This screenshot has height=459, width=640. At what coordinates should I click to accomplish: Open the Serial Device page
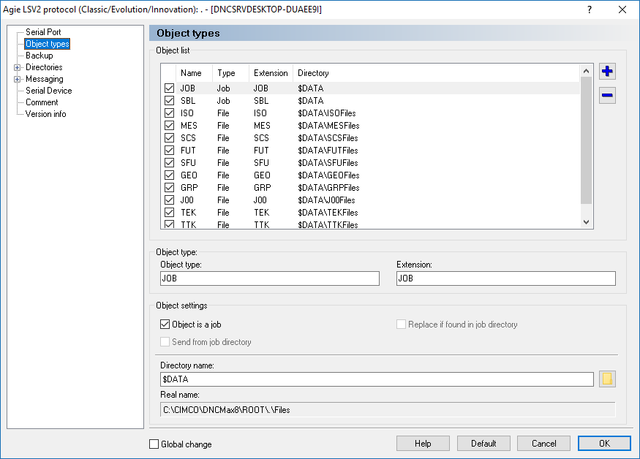coord(49,91)
